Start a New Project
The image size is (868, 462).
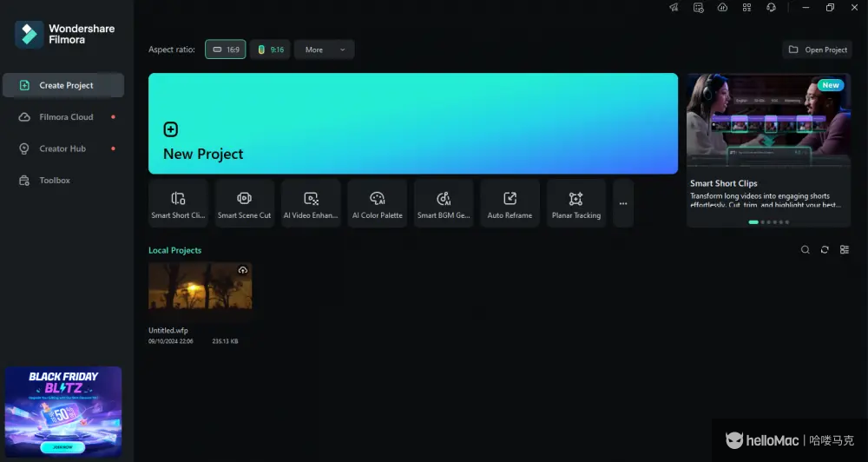[412, 123]
